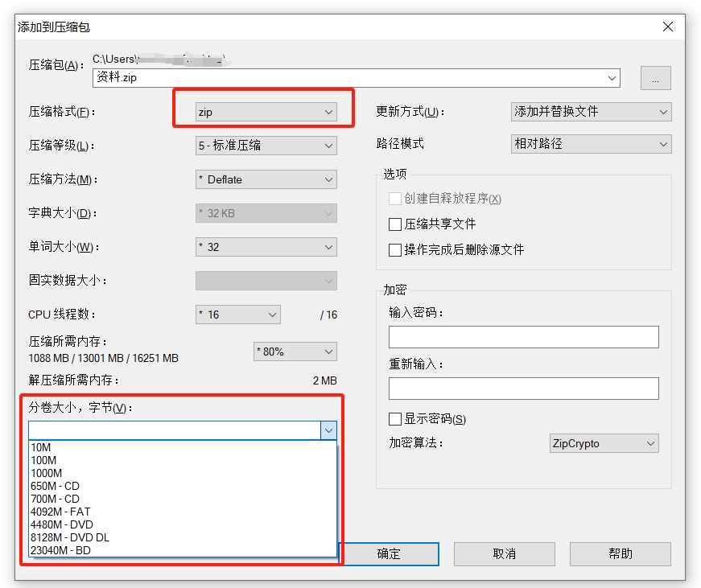The image size is (701, 588).
Task: Click the browse "..." button for archive path
Action: coord(655,78)
